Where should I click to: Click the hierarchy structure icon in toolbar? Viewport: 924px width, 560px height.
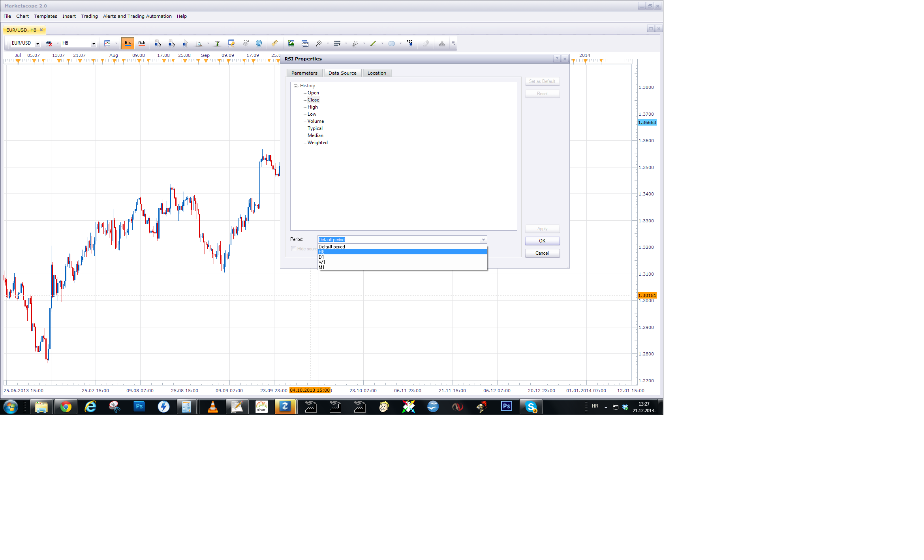[442, 43]
